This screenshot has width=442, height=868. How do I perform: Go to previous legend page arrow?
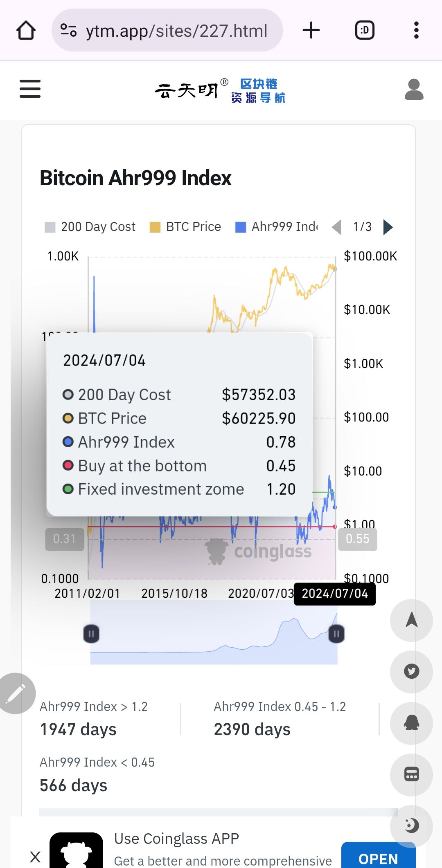(336, 227)
